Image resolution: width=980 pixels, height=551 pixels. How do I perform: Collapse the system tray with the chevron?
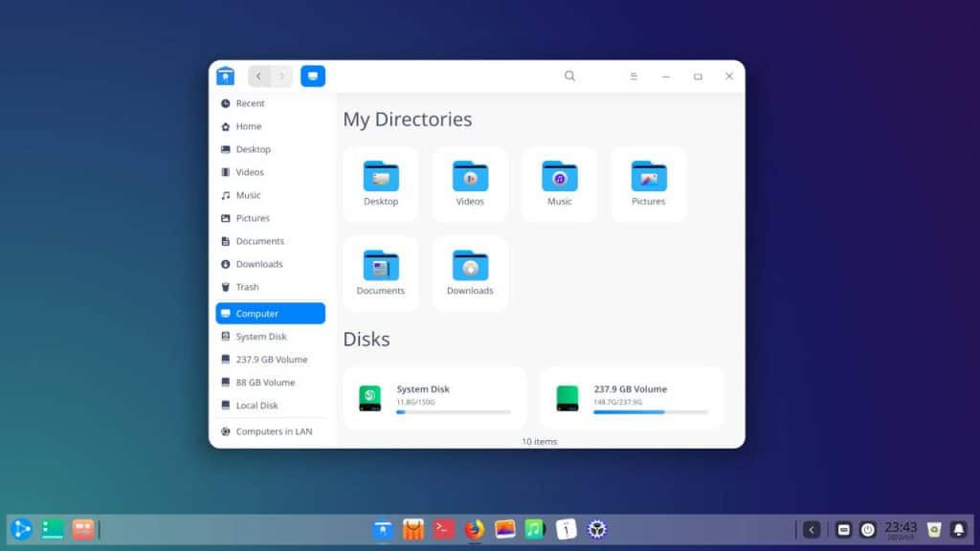click(811, 528)
